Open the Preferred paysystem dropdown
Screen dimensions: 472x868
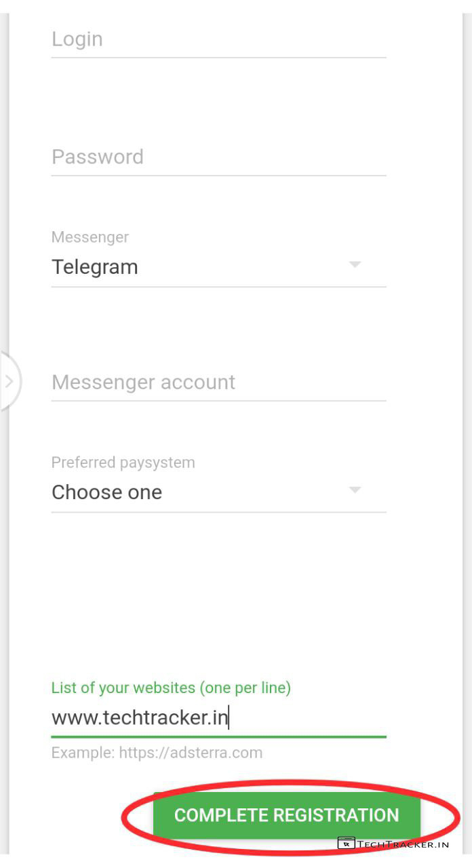(218, 492)
